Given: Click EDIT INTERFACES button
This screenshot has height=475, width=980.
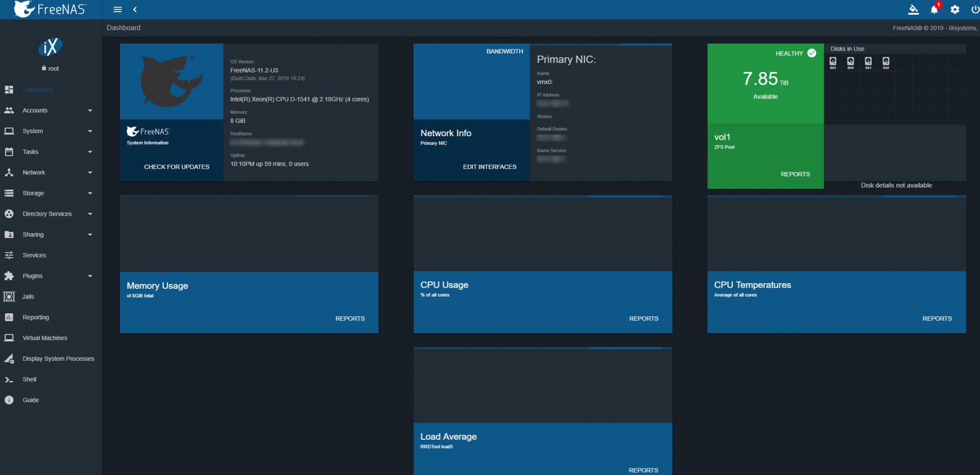Looking at the screenshot, I should (x=489, y=167).
